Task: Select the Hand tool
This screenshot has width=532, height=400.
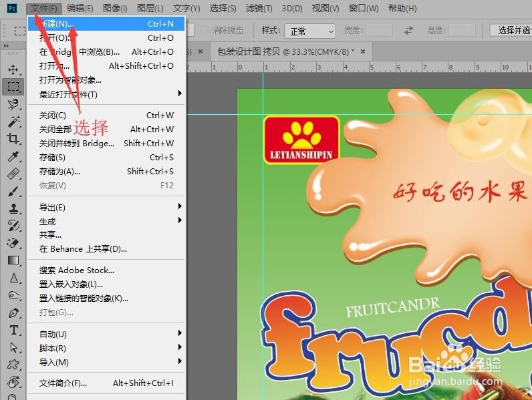Action: pos(13,382)
